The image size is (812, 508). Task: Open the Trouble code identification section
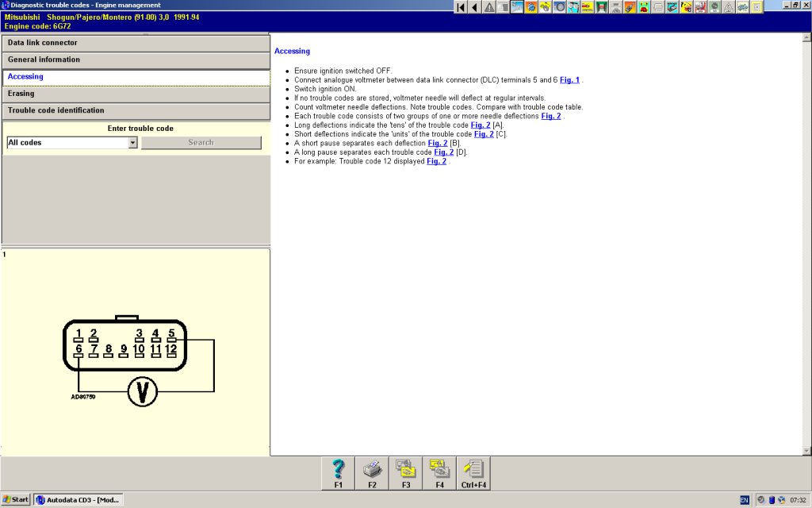136,110
